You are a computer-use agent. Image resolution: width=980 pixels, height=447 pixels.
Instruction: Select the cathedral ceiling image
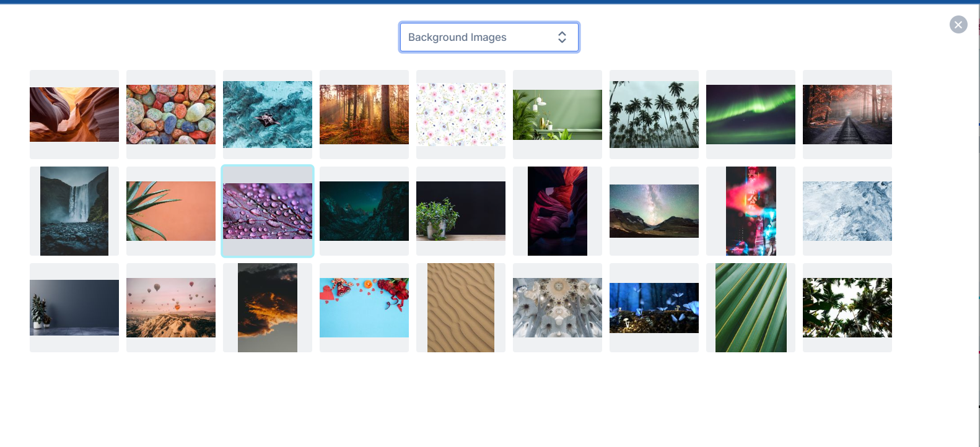point(558,308)
